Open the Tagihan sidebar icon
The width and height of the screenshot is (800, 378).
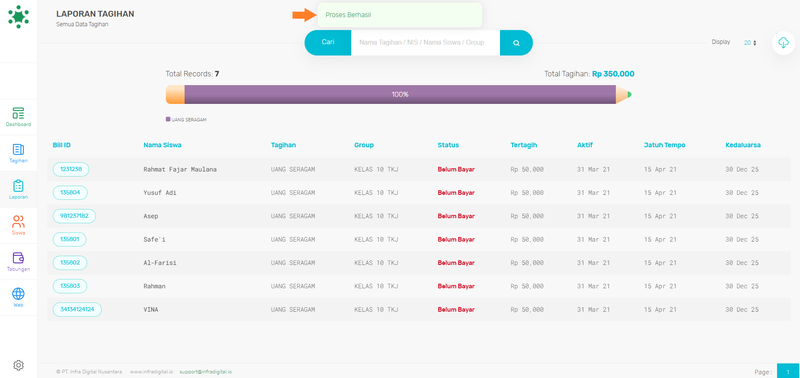[x=18, y=153]
